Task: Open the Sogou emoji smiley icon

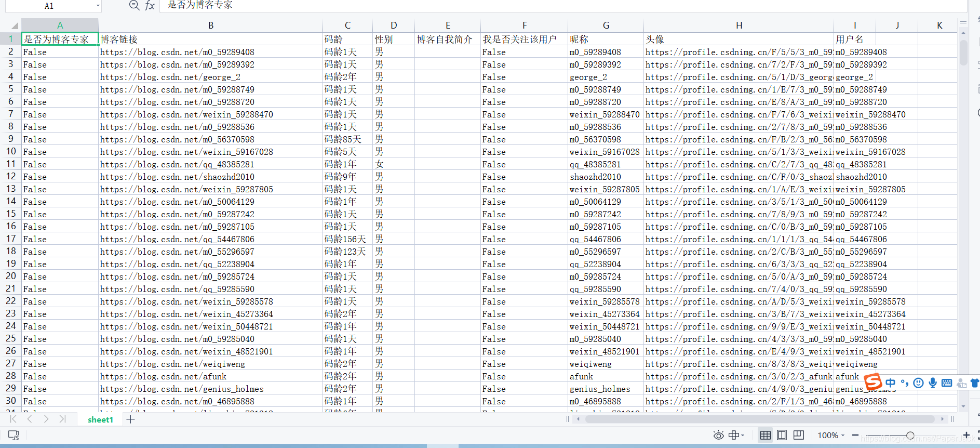Action: [919, 383]
